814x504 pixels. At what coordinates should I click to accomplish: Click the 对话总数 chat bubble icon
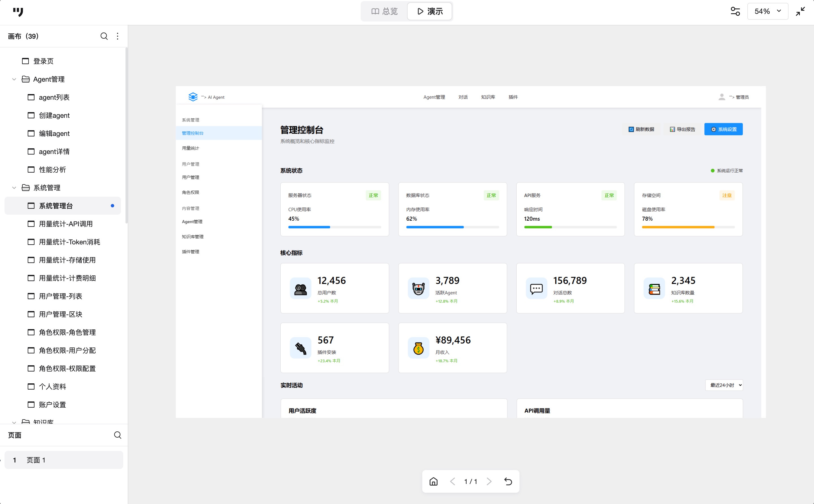536,288
